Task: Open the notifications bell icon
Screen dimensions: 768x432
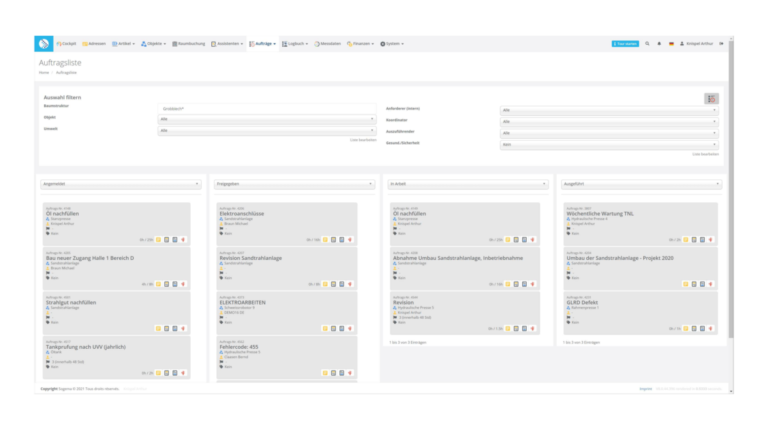Action: tap(659, 44)
